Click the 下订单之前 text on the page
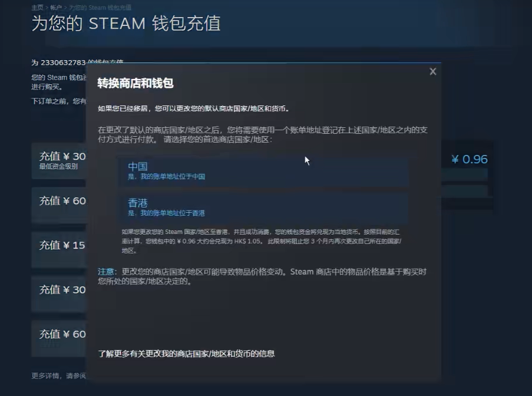Screen dimensions: 532x396 tap(59, 101)
